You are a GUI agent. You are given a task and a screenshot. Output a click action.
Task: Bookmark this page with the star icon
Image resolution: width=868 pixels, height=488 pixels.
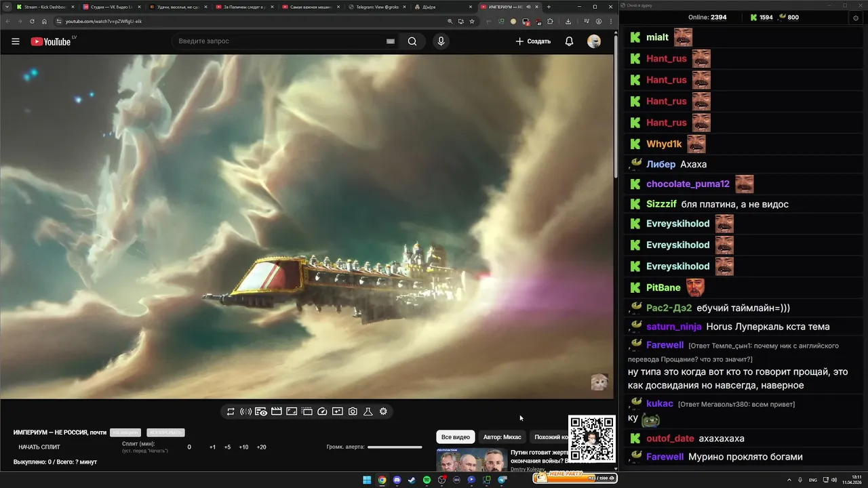[472, 21]
